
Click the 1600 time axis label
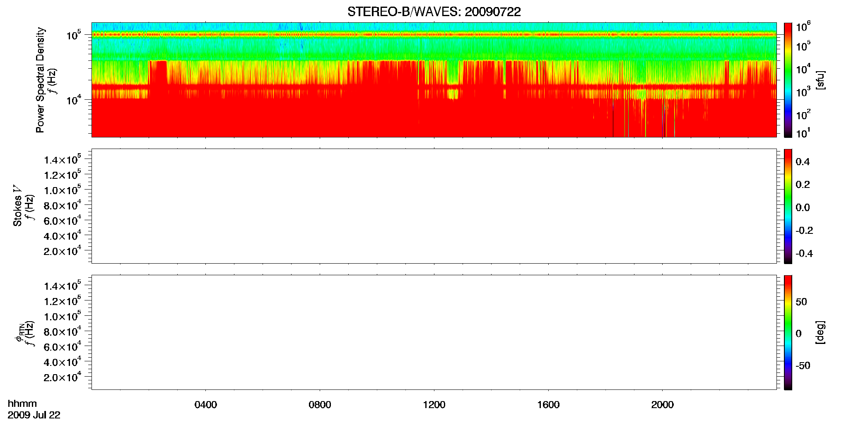[x=548, y=405]
